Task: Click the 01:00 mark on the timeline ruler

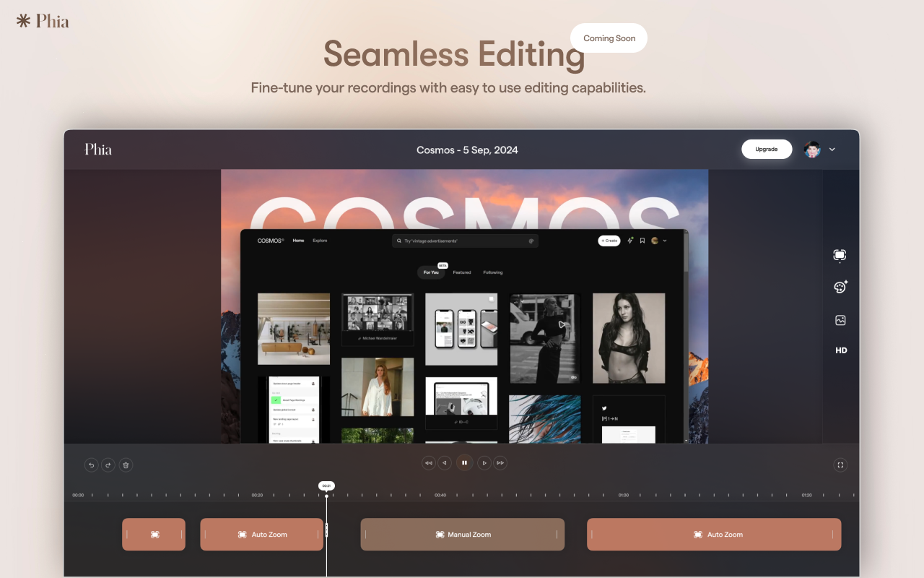Action: point(623,495)
